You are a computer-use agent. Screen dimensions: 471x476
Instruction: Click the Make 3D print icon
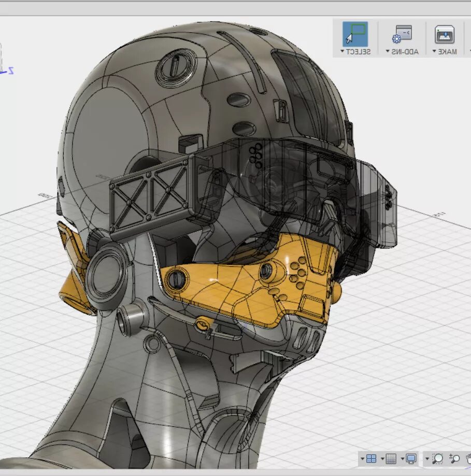tap(444, 34)
